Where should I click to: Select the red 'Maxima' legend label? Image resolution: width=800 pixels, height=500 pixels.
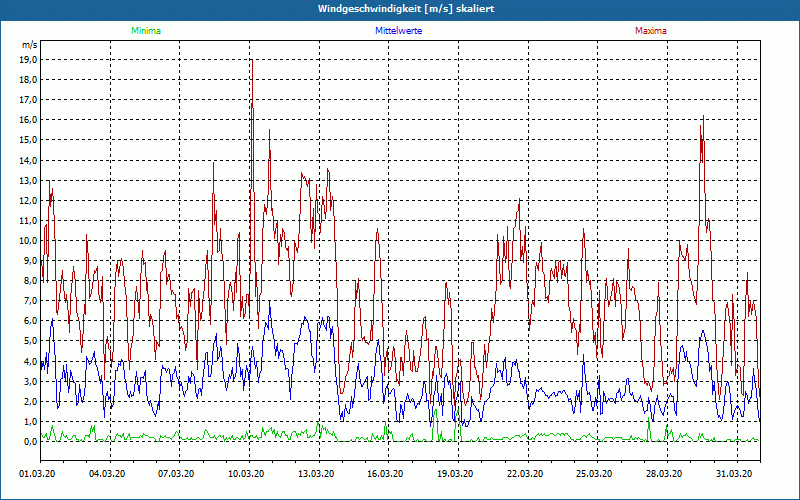(x=651, y=31)
